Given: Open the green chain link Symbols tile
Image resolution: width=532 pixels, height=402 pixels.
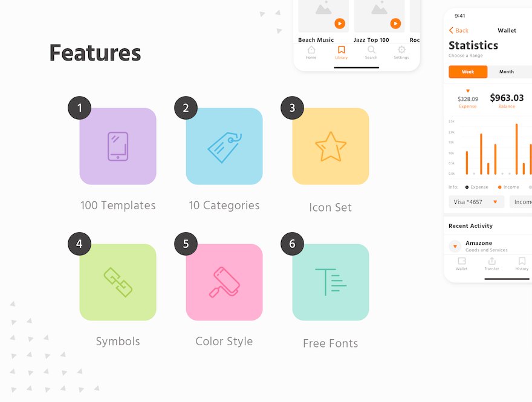Looking at the screenshot, I should [118, 282].
